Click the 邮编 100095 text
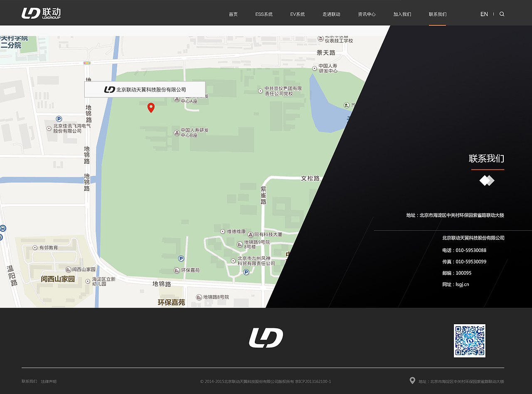 [x=457, y=273]
